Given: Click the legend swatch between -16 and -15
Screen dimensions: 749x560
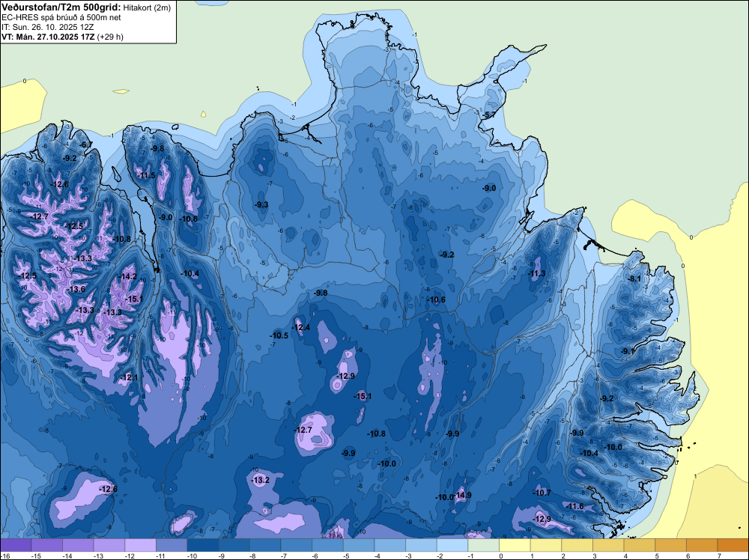Looking at the screenshot, I should 16,545.
